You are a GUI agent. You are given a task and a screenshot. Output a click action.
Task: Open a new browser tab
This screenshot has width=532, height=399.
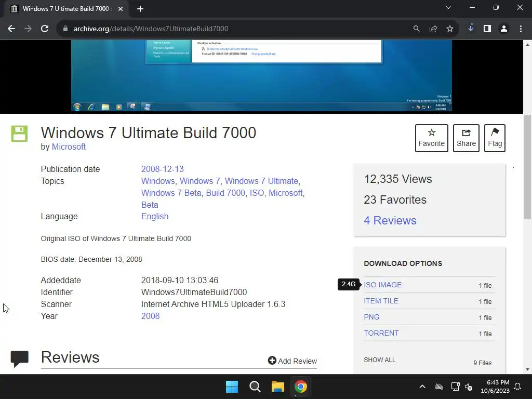tap(140, 9)
